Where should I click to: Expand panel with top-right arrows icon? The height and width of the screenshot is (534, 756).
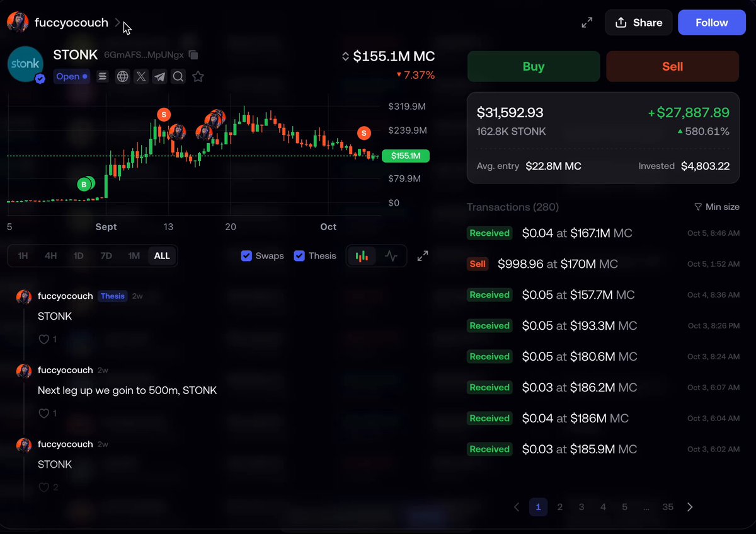pos(587,23)
